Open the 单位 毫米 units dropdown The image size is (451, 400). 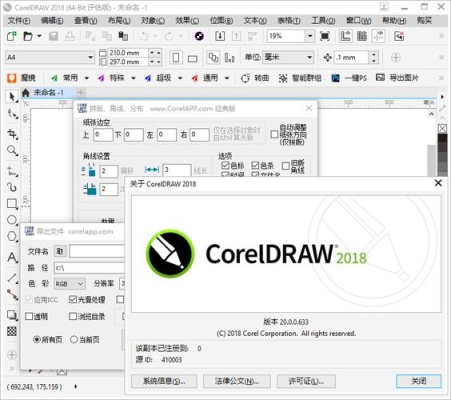[x=310, y=57]
